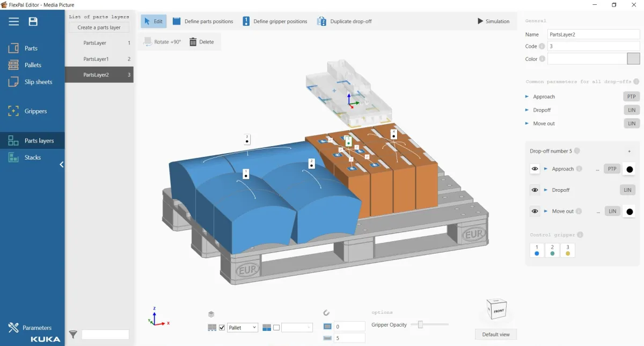644x346 pixels.
Task: Select Define parts positions tool
Action: [x=203, y=21]
